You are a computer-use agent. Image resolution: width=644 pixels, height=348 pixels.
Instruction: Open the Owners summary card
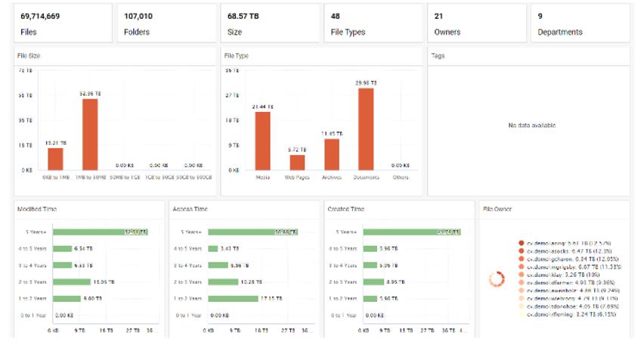[475, 23]
